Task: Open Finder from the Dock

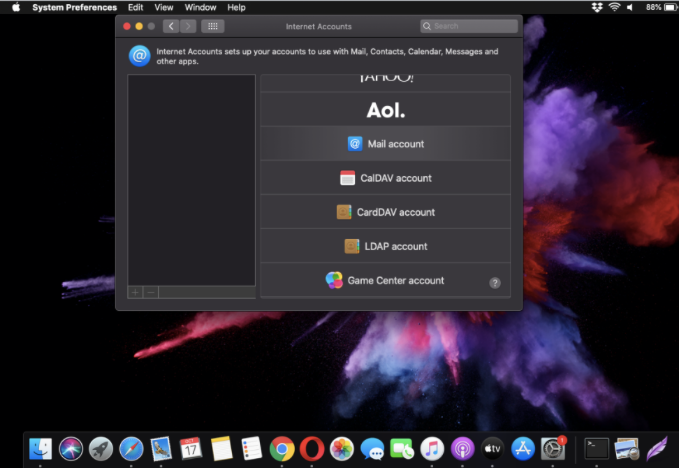Action: coord(40,449)
